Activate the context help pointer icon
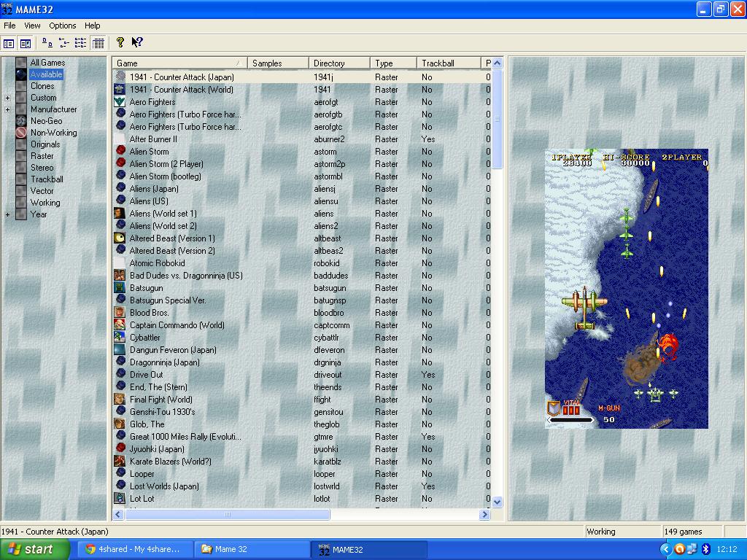 (137, 42)
